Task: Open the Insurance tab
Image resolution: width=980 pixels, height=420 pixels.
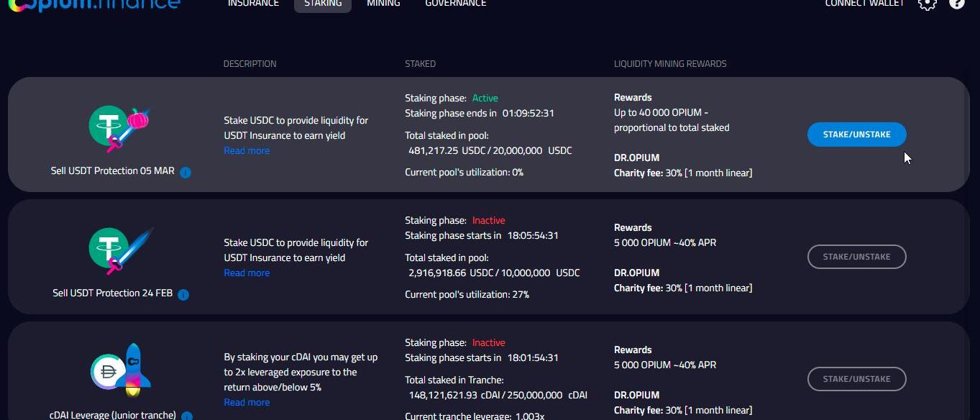Action: click(253, 4)
